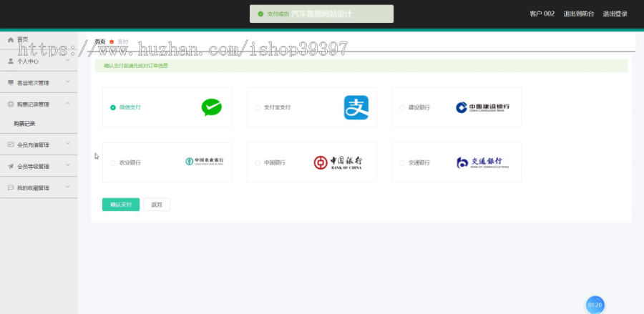Click the China Construction Bank logo
644x314 pixels.
(482, 107)
